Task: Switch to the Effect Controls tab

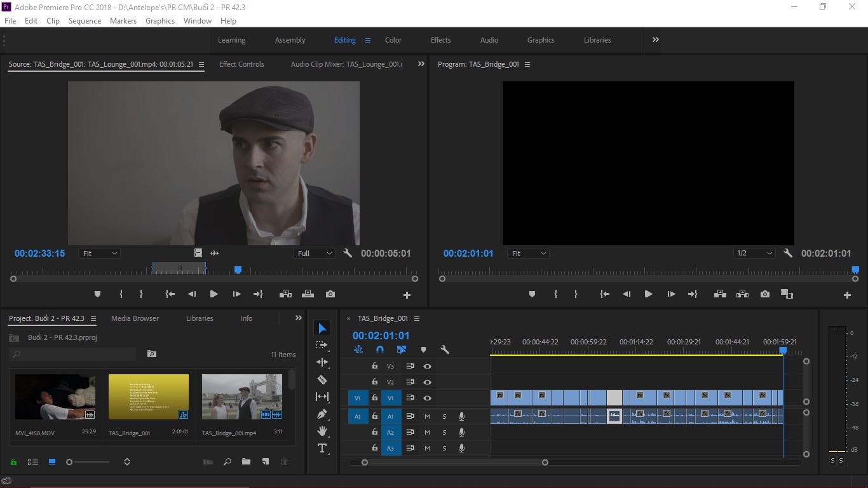Action: (x=241, y=64)
